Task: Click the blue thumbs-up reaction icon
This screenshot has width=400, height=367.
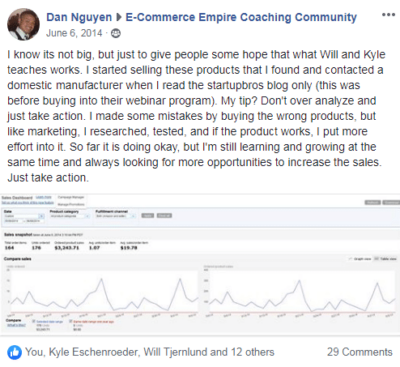Action: (x=14, y=352)
